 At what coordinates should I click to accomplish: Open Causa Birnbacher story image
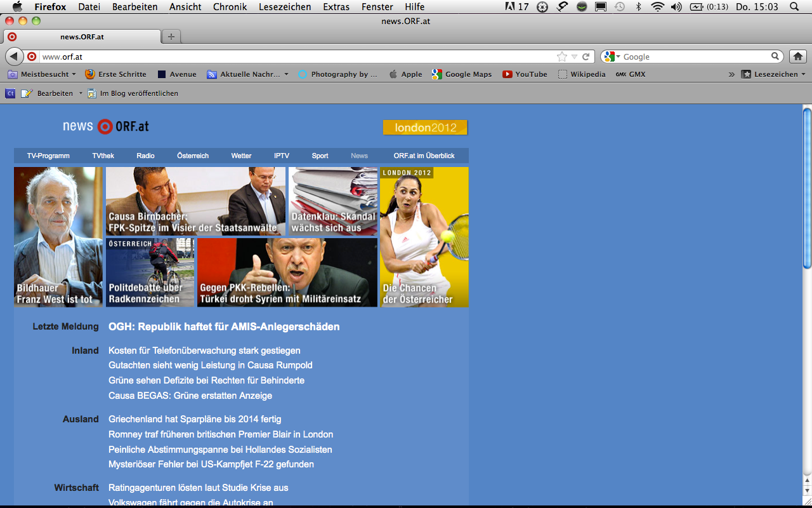pos(195,201)
